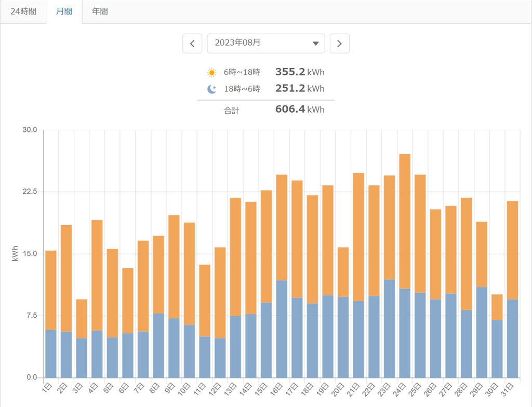Click the orange bar segment for 30日
532x407 pixels.
497,307
